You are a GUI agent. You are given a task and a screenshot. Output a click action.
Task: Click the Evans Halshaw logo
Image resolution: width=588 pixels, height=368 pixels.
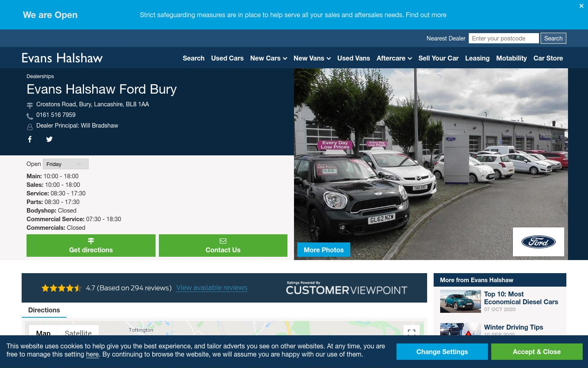pos(62,58)
